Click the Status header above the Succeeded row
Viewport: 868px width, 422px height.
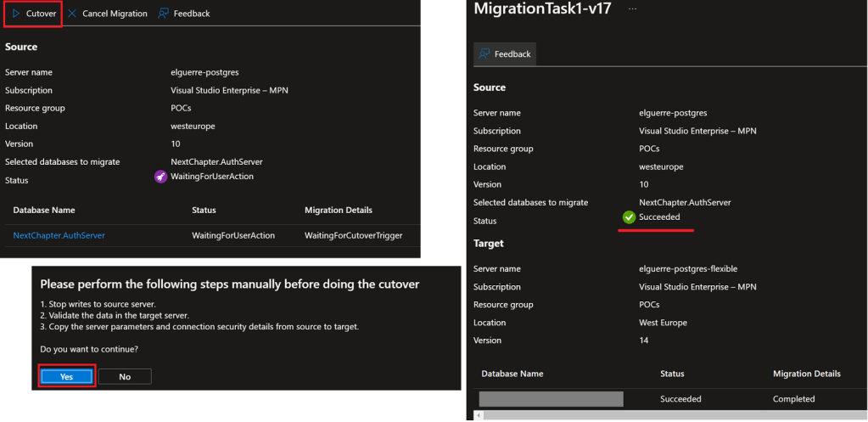click(x=674, y=374)
